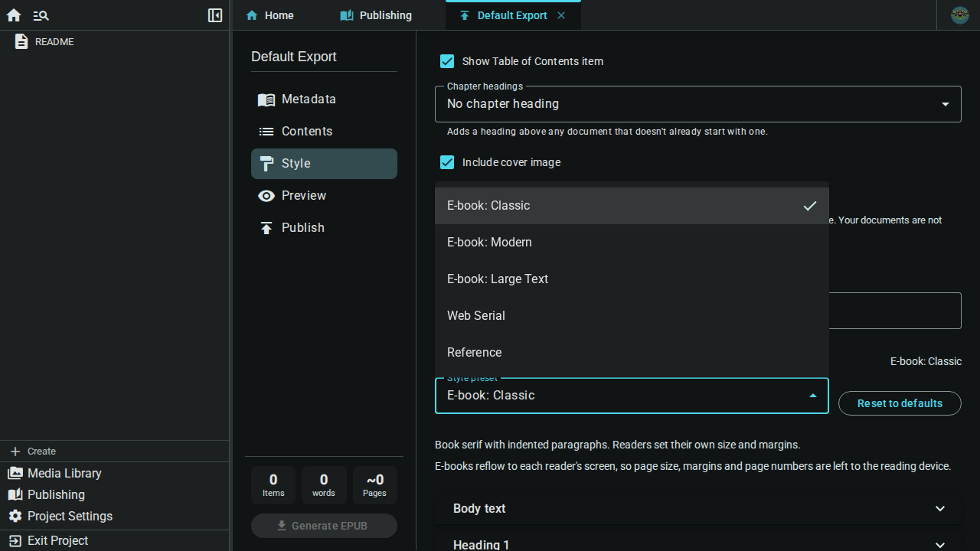Click the README document icon
This screenshot has height=551, width=980.
[x=21, y=42]
